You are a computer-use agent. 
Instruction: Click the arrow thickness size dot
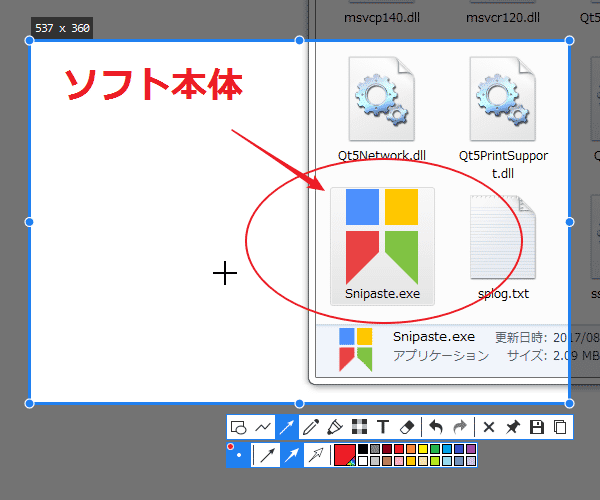[x=239, y=455]
